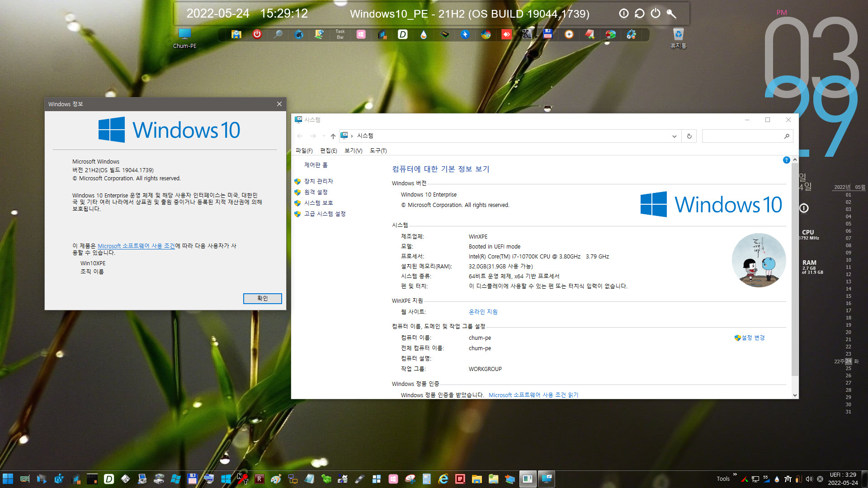Open the 도구(T) menu
The width and height of the screenshot is (868, 488).
(378, 150)
